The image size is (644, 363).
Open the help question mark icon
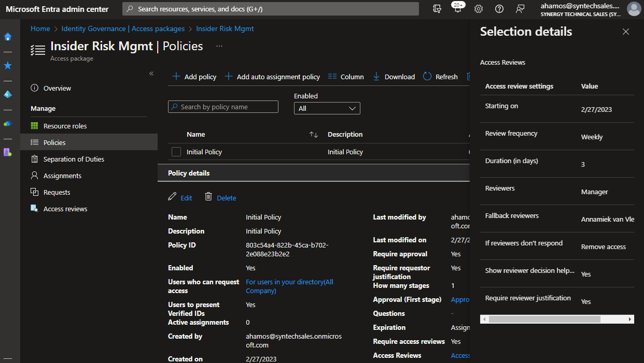click(x=499, y=9)
